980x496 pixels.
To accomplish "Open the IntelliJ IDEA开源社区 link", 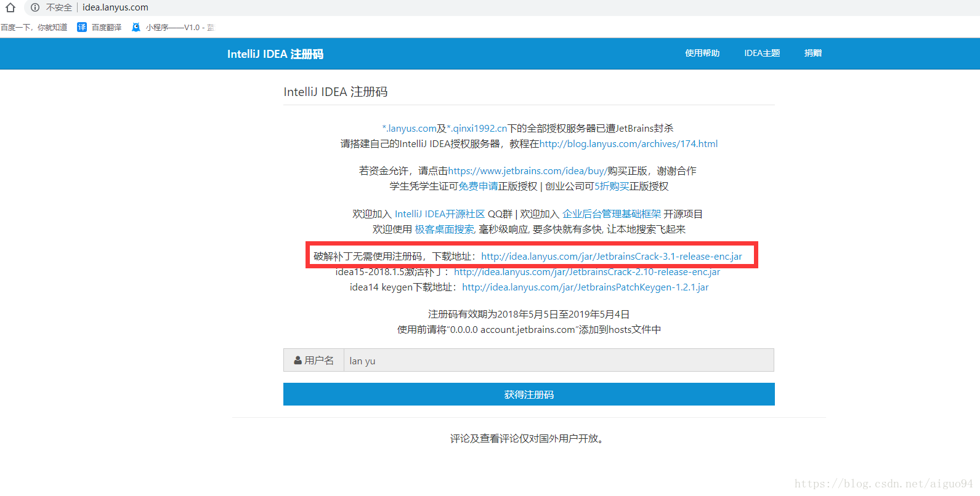I will coord(440,214).
